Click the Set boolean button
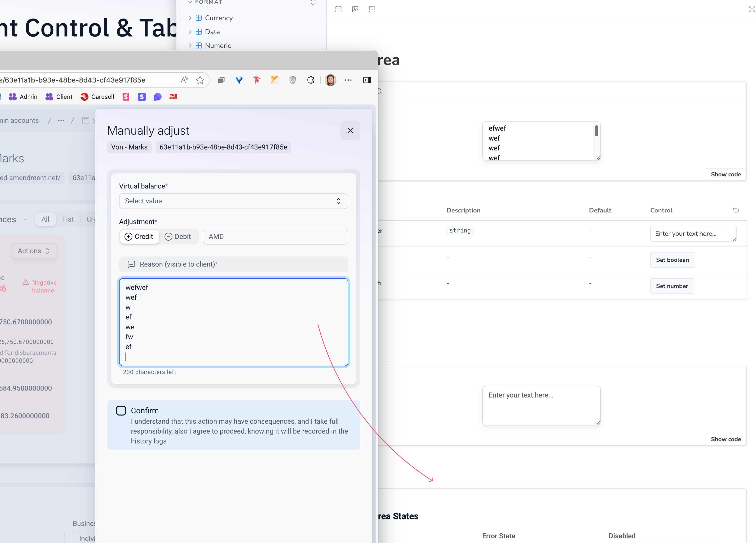This screenshot has height=543, width=756. pyautogui.click(x=672, y=260)
